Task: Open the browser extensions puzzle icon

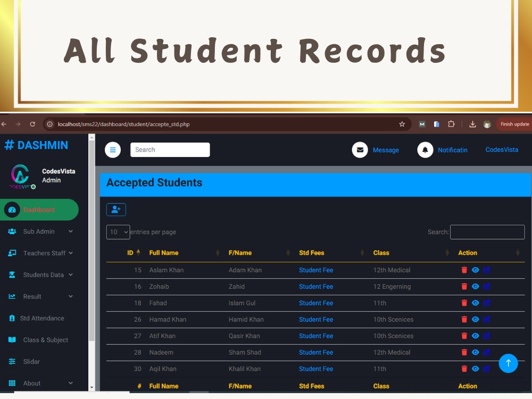Action: pyautogui.click(x=451, y=124)
